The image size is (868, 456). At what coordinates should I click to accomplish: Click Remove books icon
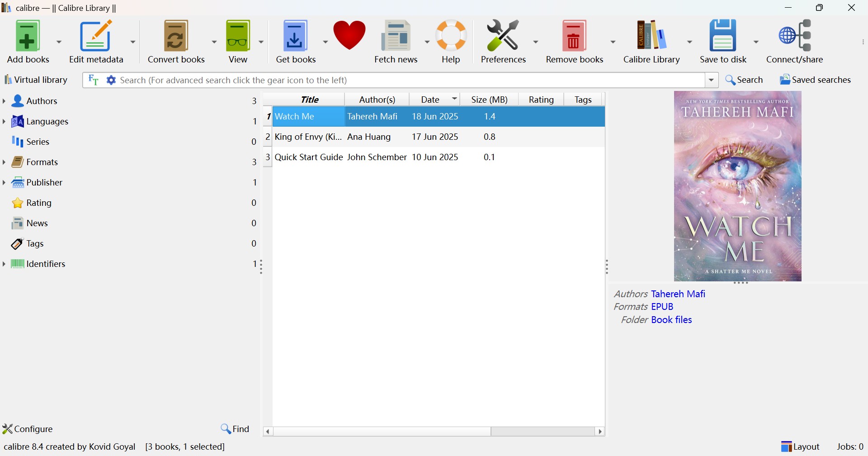(x=576, y=41)
